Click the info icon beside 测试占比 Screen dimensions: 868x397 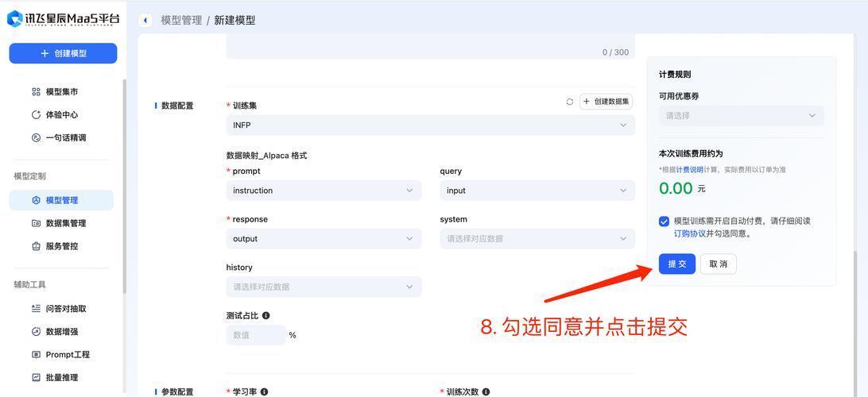click(265, 316)
